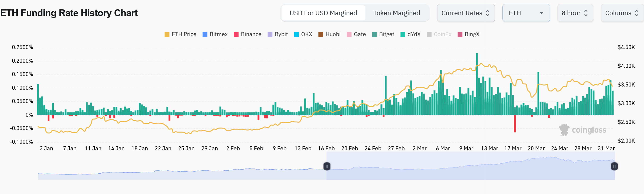The height and width of the screenshot is (194, 644).
Task: Click the dYdX legend color icon
Action: pos(403,35)
